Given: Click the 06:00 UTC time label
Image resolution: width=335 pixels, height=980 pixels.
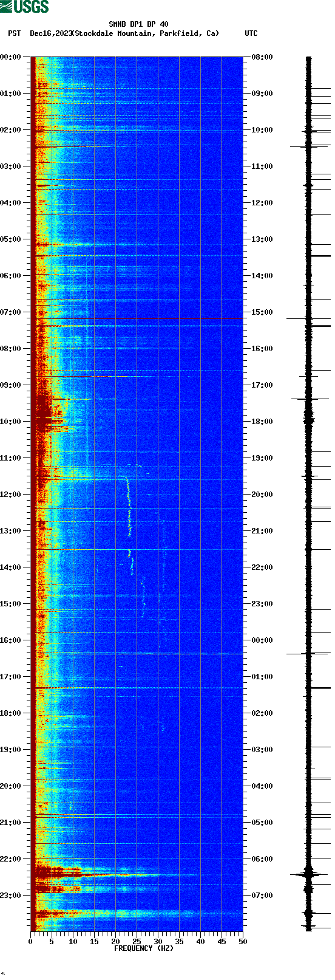Looking at the screenshot, I should (x=262, y=859).
